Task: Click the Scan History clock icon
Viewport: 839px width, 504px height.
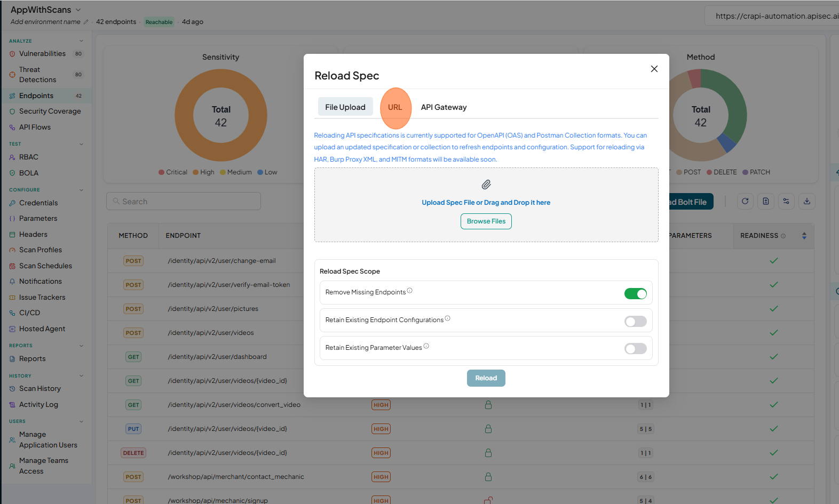Action: click(12, 389)
